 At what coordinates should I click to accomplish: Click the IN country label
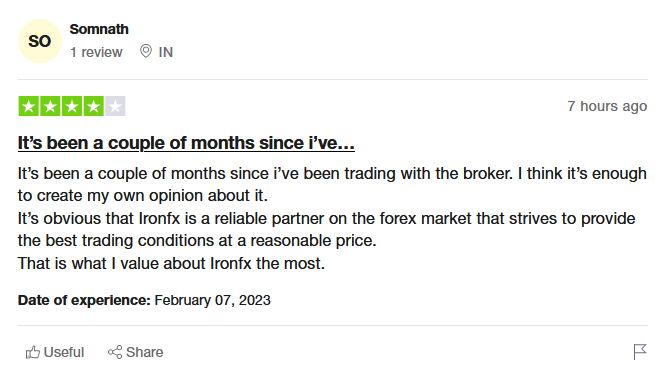[x=166, y=52]
